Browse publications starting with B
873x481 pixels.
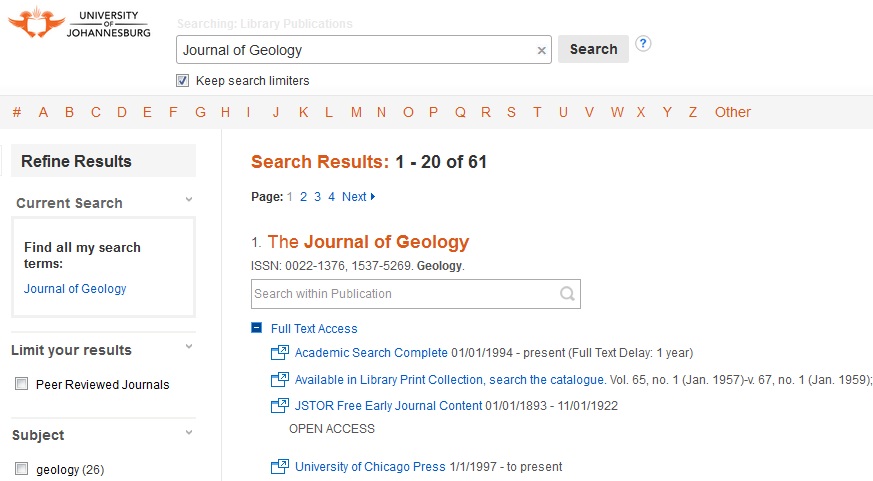click(69, 112)
